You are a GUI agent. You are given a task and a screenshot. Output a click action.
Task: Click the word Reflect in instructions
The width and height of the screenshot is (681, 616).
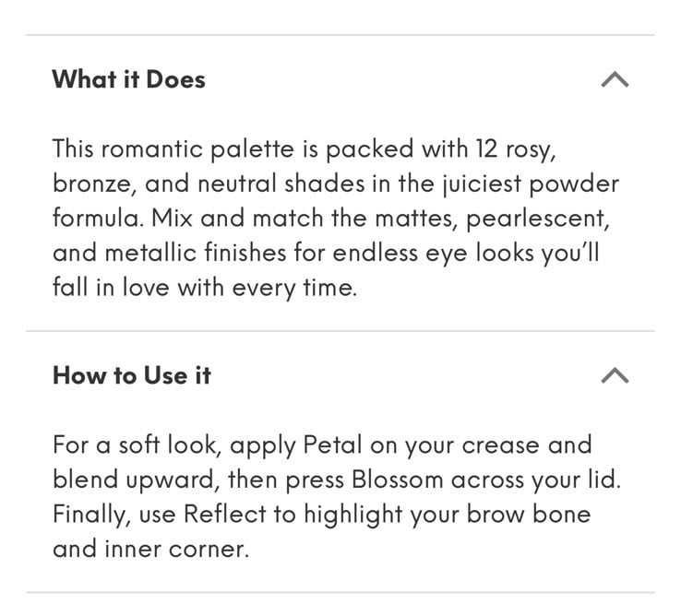(224, 514)
